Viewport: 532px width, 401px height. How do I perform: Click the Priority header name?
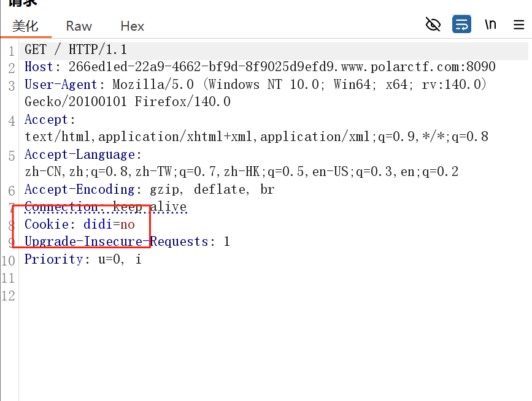pos(53,259)
